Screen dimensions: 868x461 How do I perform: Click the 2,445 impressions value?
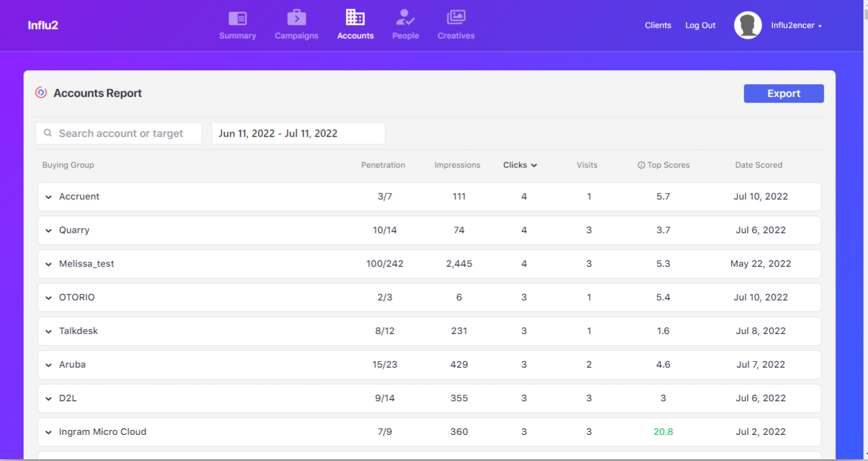(x=459, y=264)
